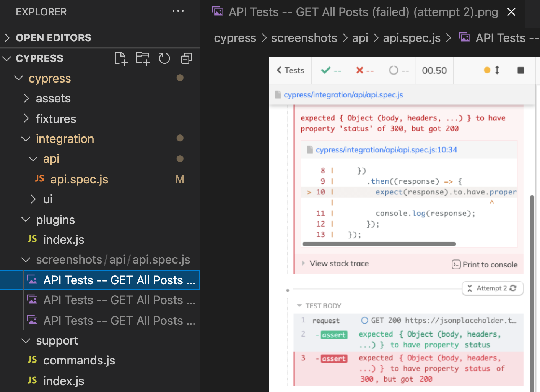This screenshot has height=392, width=540.
Task: Open the Explorer more actions menu
Action: 178,11
